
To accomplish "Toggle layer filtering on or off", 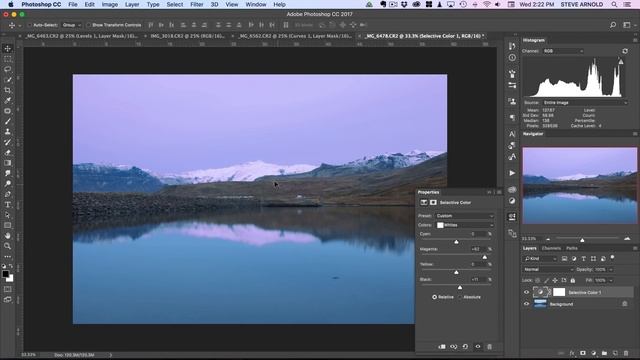I will click(612, 258).
